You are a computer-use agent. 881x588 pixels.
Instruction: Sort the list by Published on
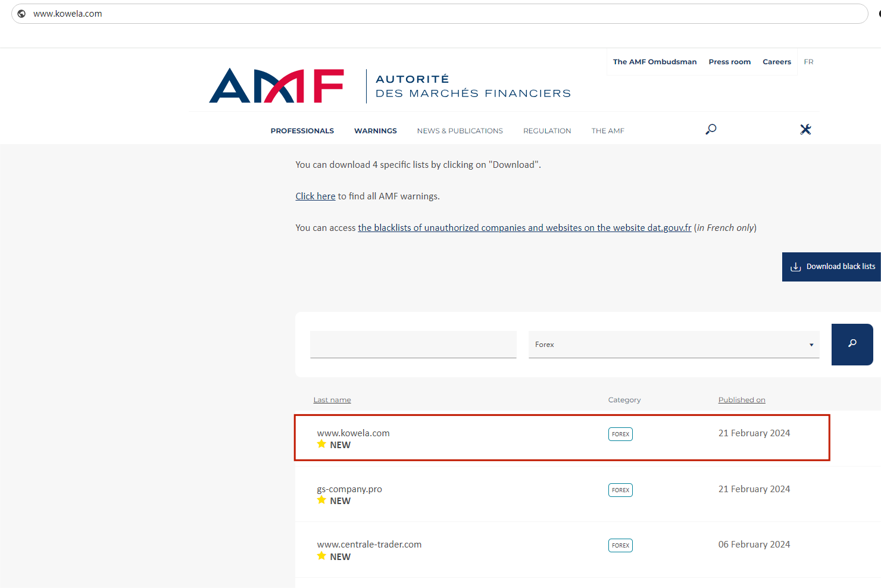tap(742, 400)
